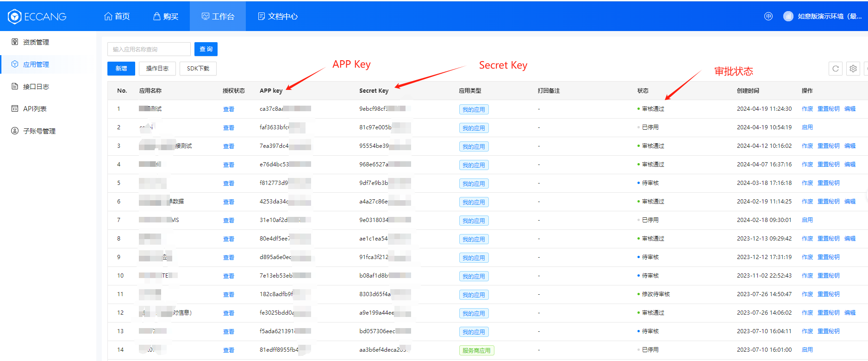
Task: Click 查看 authorization link in row 1
Action: pos(229,109)
